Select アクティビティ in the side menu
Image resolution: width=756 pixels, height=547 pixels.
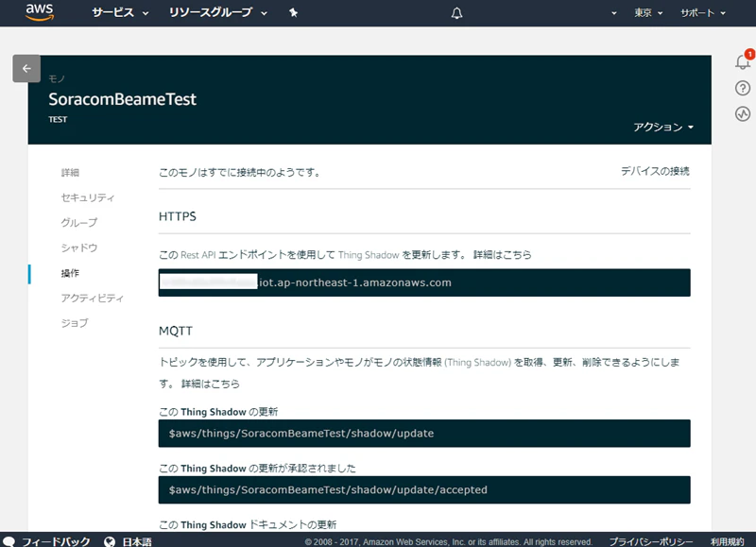[x=92, y=299]
